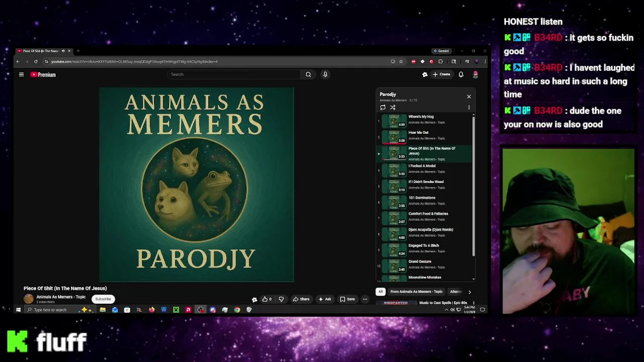The width and height of the screenshot is (644, 362).
Task: Select From Animals As Memers - Topic chip
Action: [x=416, y=292]
